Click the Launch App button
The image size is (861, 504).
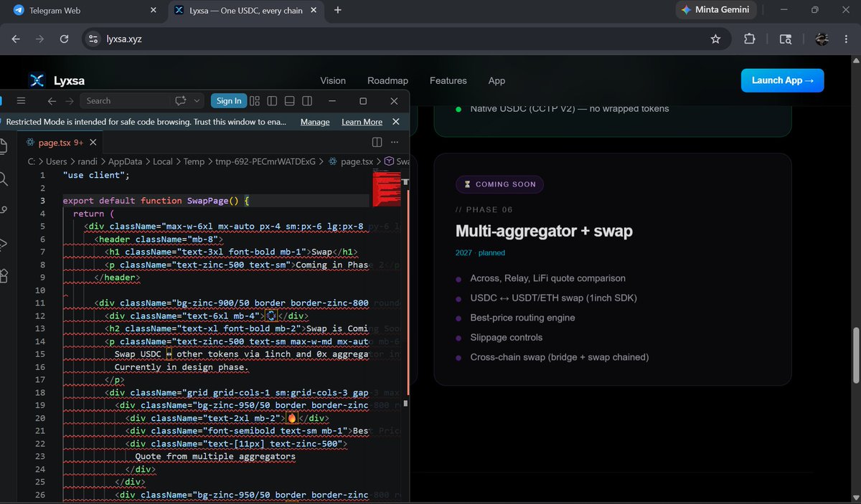coord(783,80)
